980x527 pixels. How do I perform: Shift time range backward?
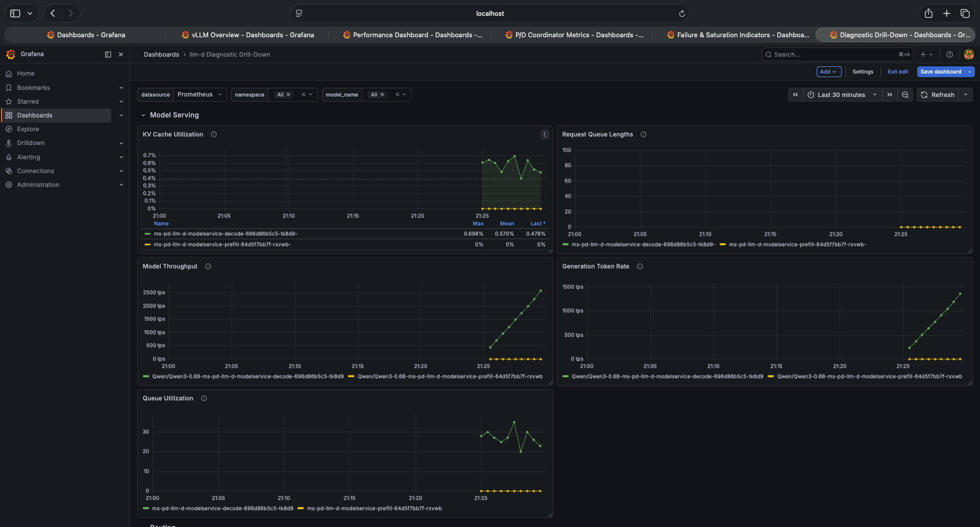tap(795, 95)
